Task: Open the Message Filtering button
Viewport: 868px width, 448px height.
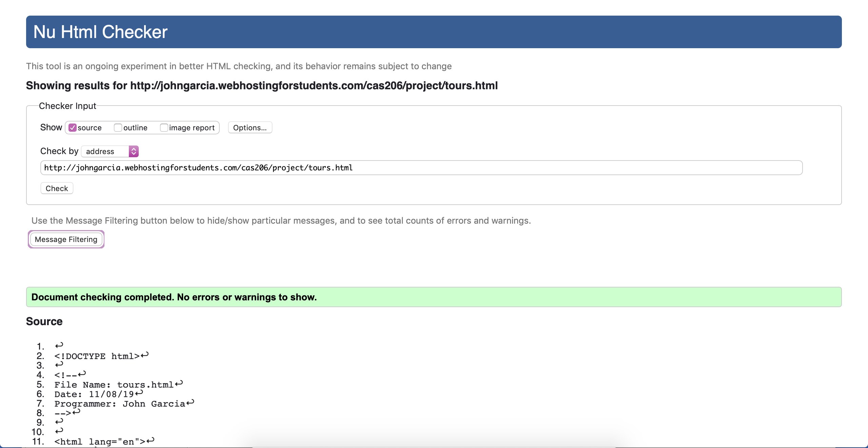Action: click(66, 239)
